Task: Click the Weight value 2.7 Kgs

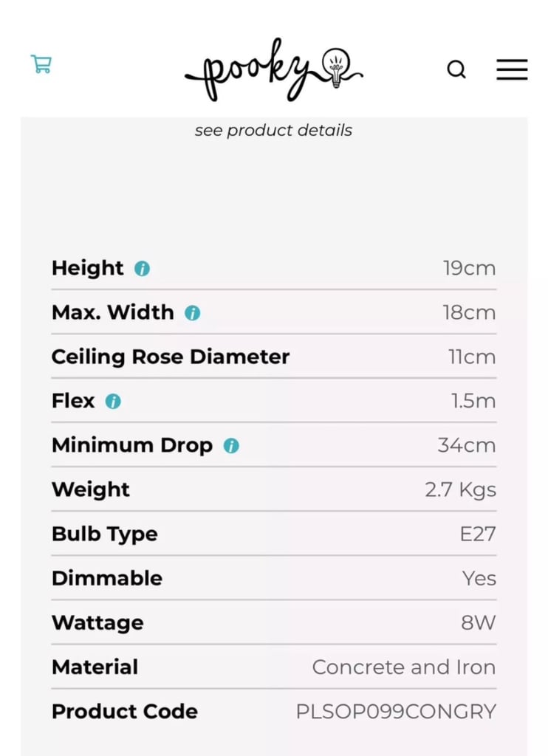Action: pos(461,490)
